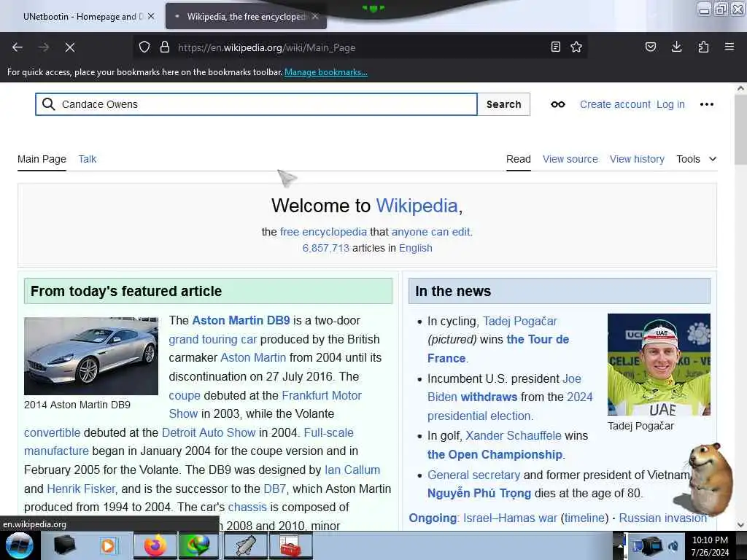This screenshot has width=747, height=560.
Task: Open the Xander Schauffele link
Action: pos(513,436)
